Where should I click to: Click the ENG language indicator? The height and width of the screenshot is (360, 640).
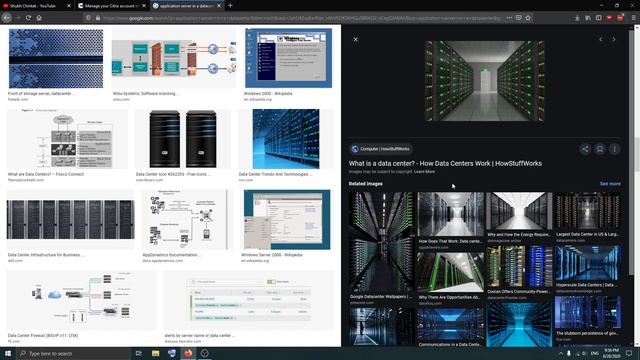click(x=595, y=353)
